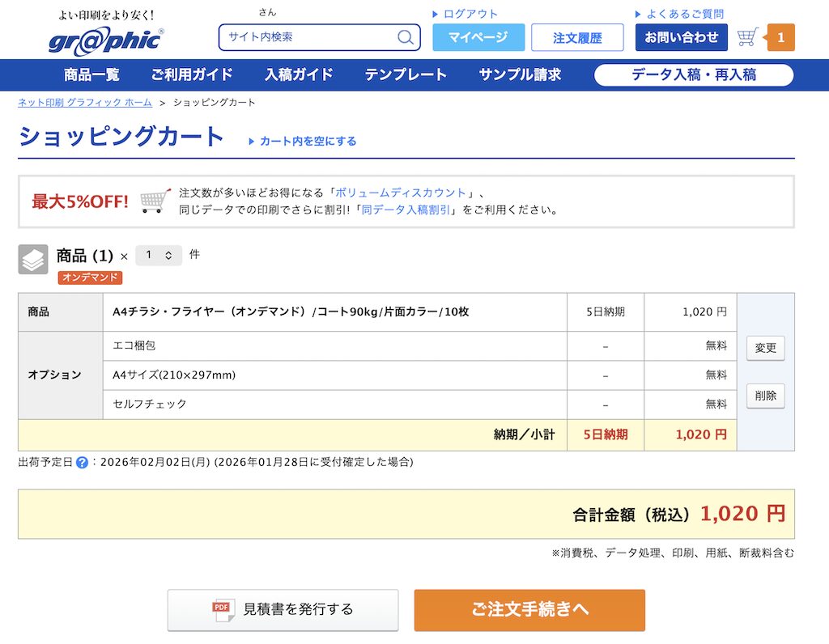Image resolution: width=829 pixels, height=644 pixels.
Task: Click the discount cart icon in banner
Action: 155,201
